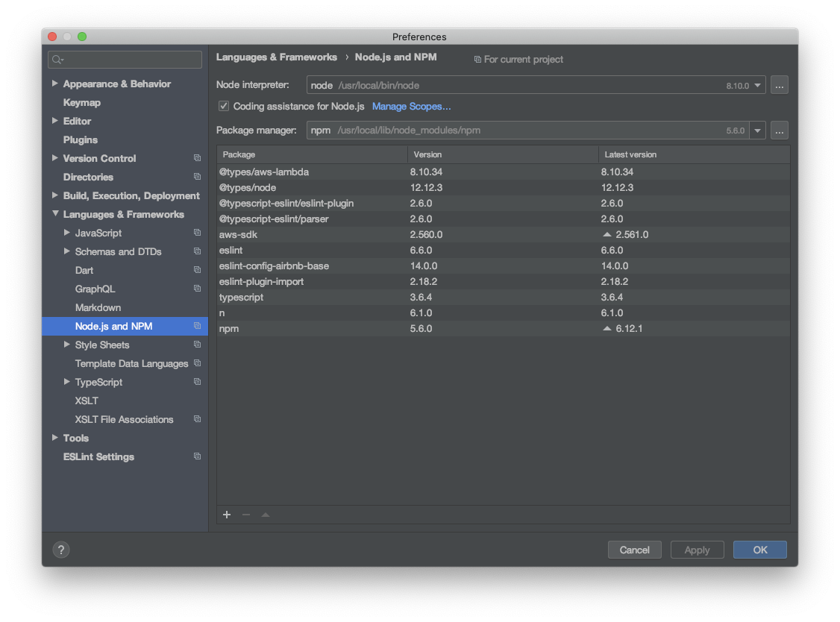Sort by the Latest version column header

(694, 154)
